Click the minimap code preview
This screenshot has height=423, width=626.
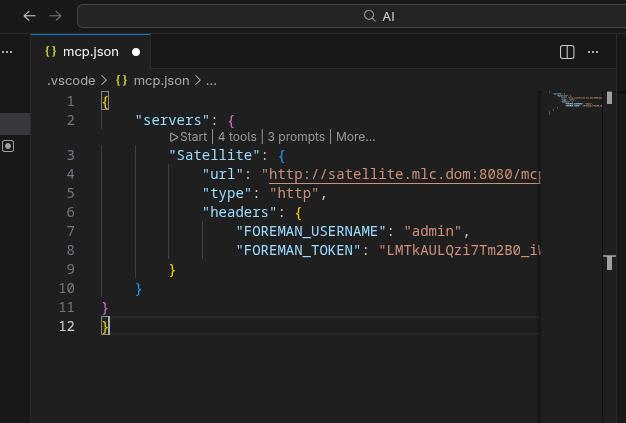(x=578, y=102)
